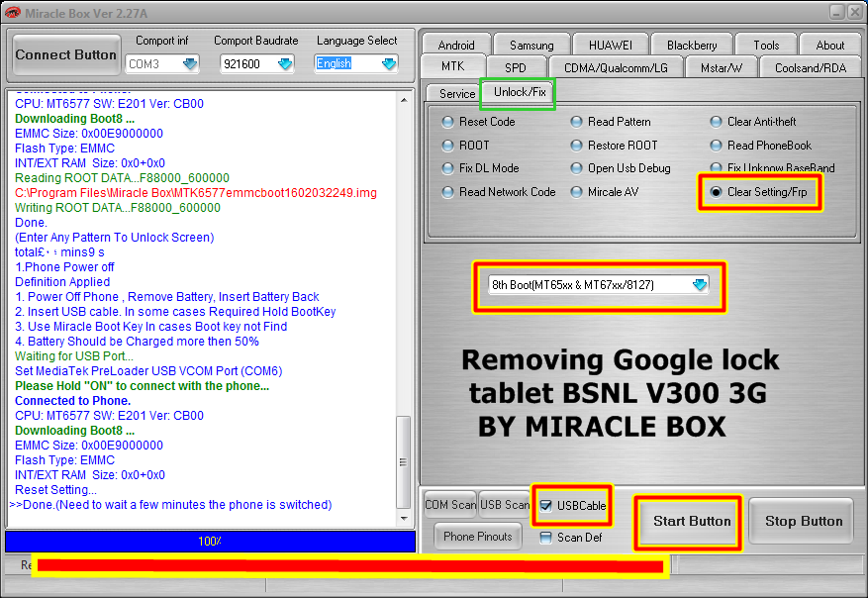Click the Start Button
The width and height of the screenshot is (868, 598).
coord(692,521)
